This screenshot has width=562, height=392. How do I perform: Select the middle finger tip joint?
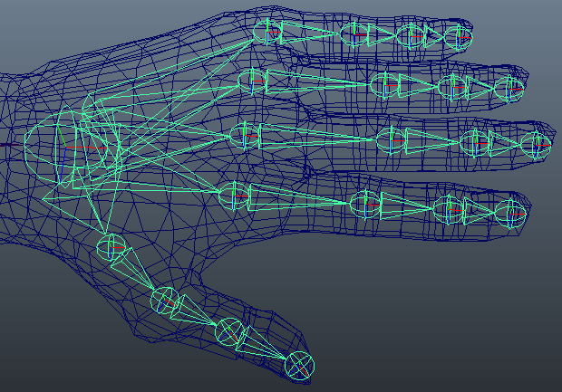[536, 143]
